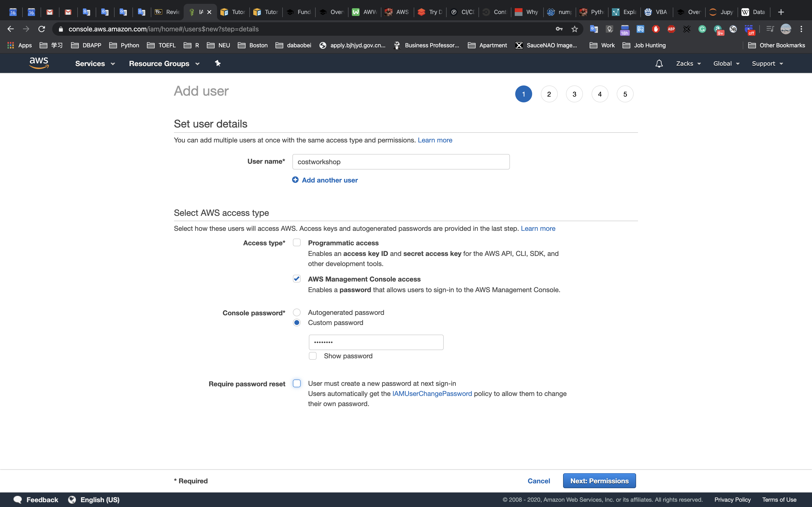Click the Next: Permissions button
This screenshot has height=507, width=812.
click(599, 480)
